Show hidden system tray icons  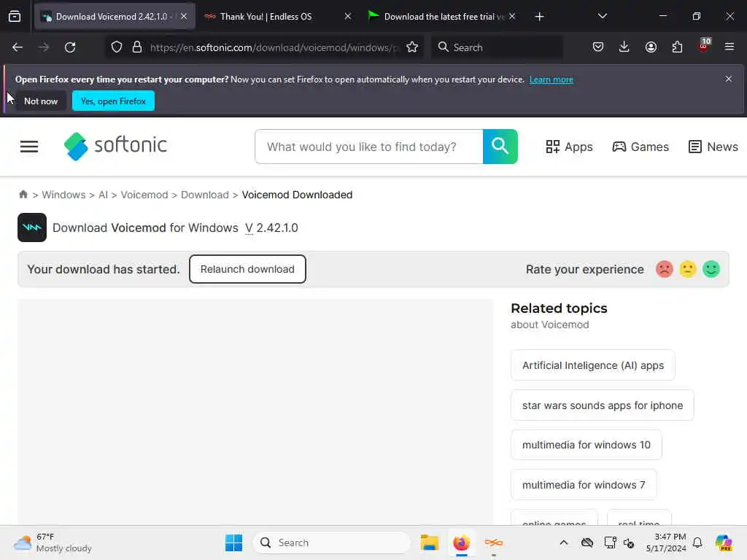[564, 542]
